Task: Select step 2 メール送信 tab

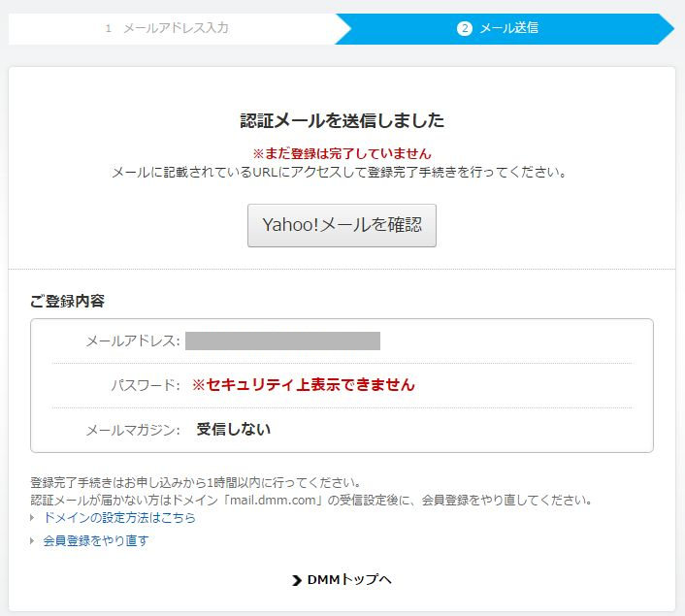Action: 505,28
